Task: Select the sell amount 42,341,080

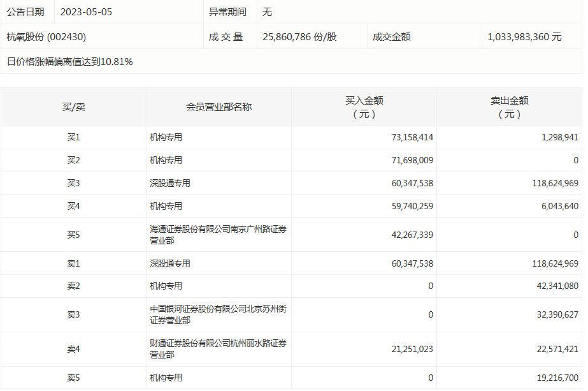Action: pos(554,286)
